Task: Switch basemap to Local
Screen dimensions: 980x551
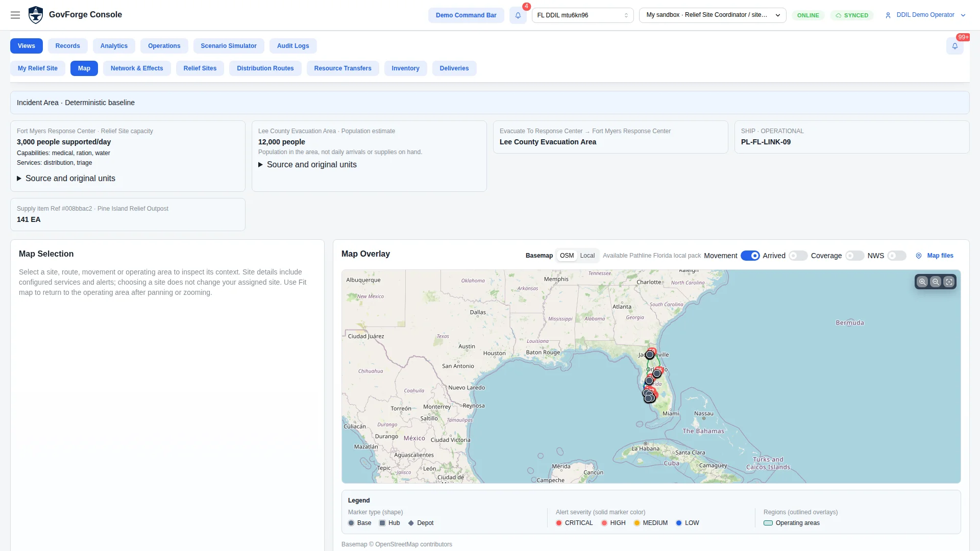Action: [x=587, y=256]
